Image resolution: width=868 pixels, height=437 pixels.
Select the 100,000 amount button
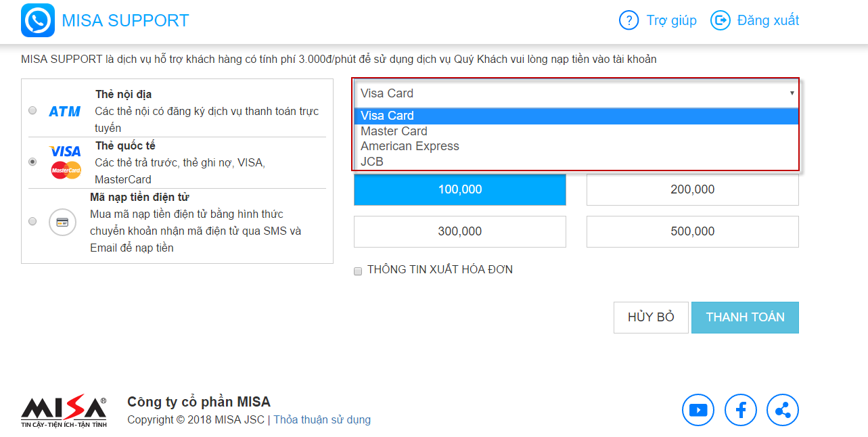(x=460, y=189)
